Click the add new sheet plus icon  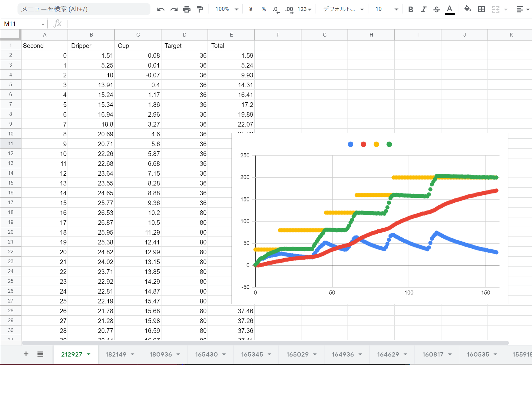pos(26,354)
